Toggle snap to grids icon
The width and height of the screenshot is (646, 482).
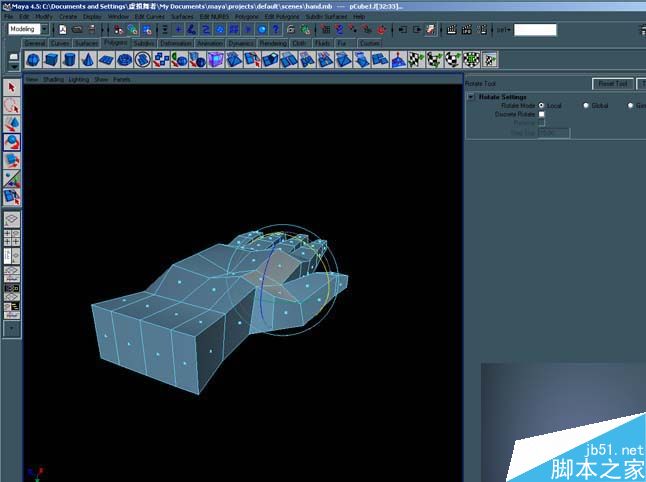(325, 29)
